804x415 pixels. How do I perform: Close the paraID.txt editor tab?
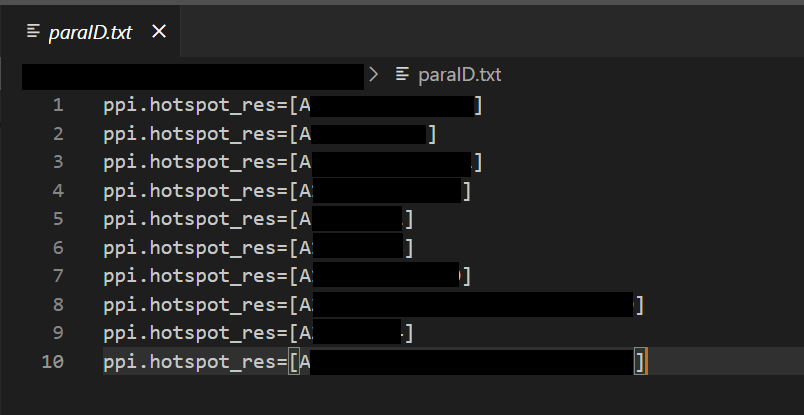[x=159, y=32]
